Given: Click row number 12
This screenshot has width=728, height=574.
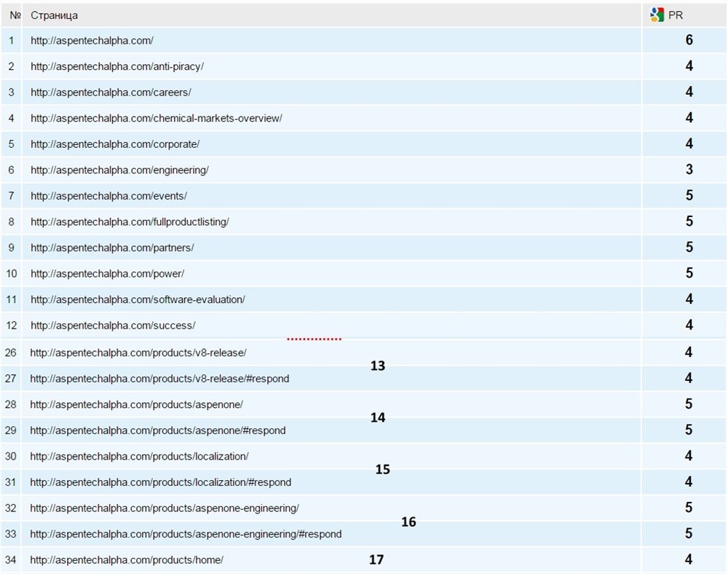Looking at the screenshot, I should 11,326.
